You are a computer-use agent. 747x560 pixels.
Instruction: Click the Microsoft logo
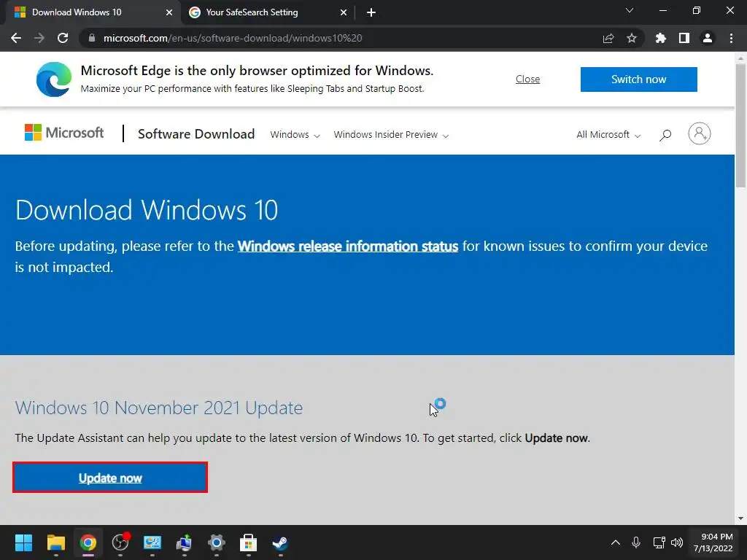[x=64, y=133]
